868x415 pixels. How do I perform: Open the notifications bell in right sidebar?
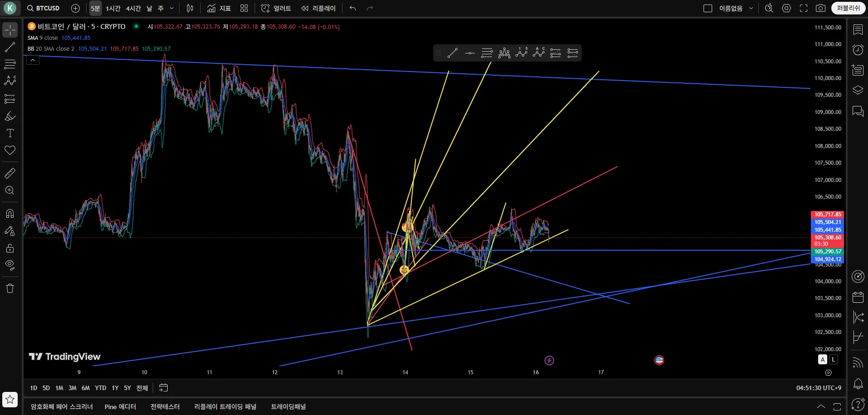(858, 384)
